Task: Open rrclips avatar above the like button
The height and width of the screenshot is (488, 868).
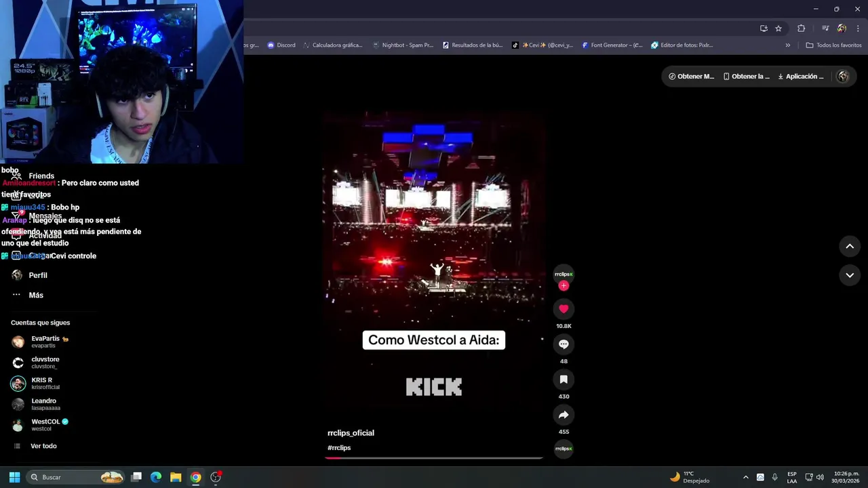Action: tap(564, 274)
